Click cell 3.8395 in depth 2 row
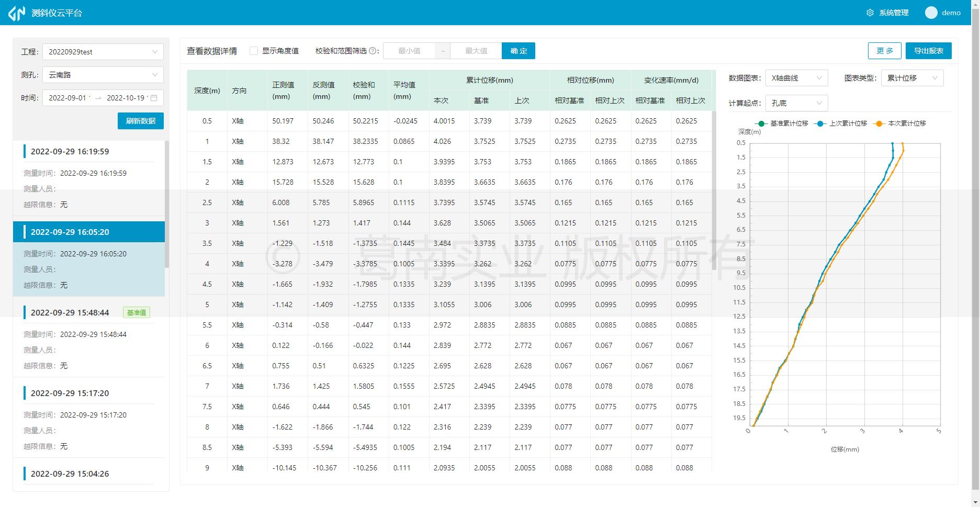 444,182
